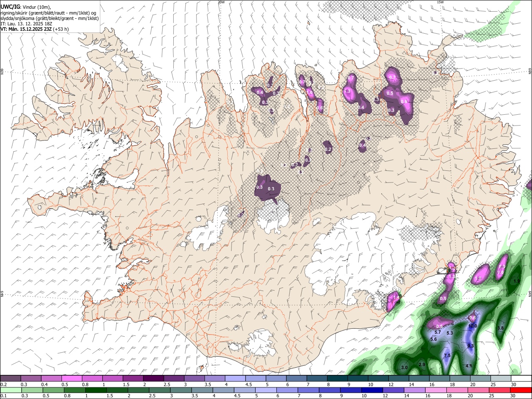532x399 pixels.
Task: Click the 20W longitude label
Action: [x=221, y=2]
